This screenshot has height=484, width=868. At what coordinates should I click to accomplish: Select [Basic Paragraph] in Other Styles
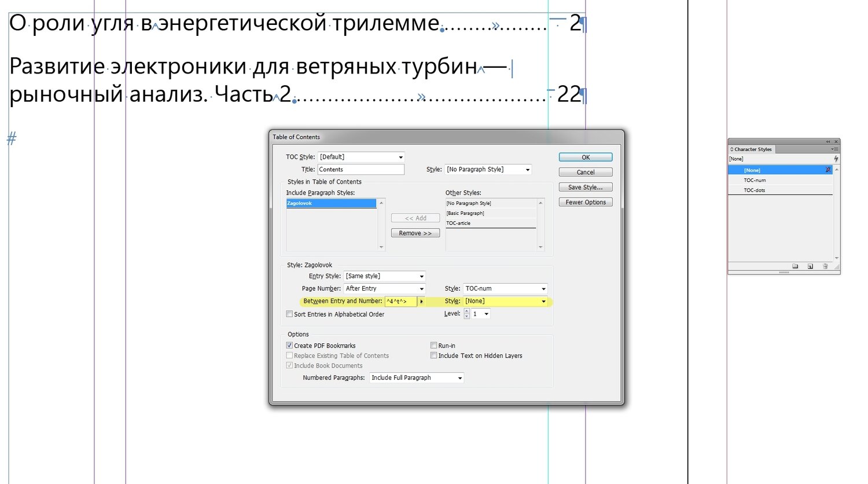coord(491,213)
